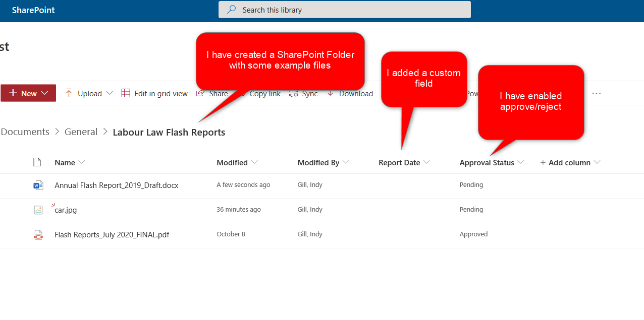Select the Copy link icon
Screen dimensions: 644x320
coord(244,93)
